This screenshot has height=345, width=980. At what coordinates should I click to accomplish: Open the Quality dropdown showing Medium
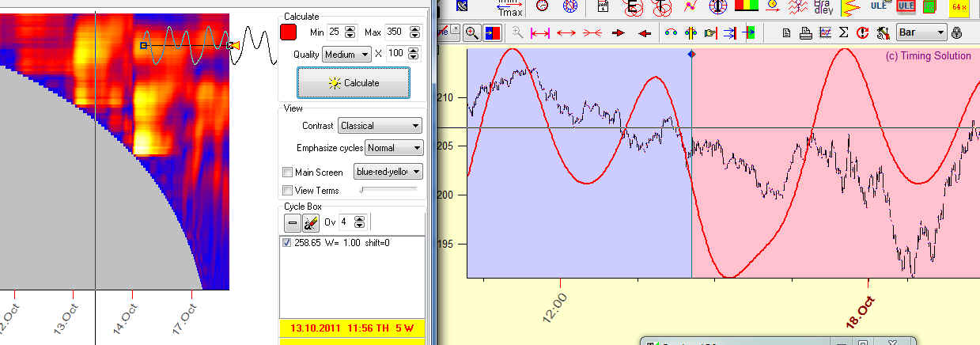[x=346, y=54]
